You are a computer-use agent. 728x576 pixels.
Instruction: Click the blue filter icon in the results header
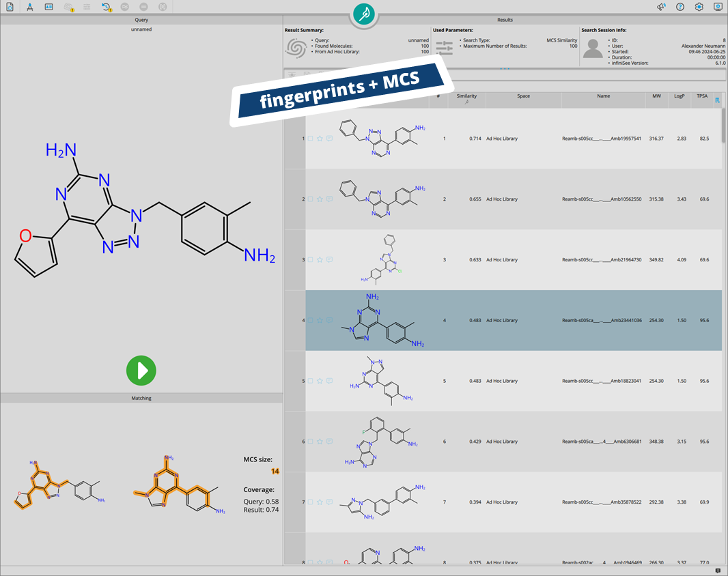pyautogui.click(x=717, y=100)
